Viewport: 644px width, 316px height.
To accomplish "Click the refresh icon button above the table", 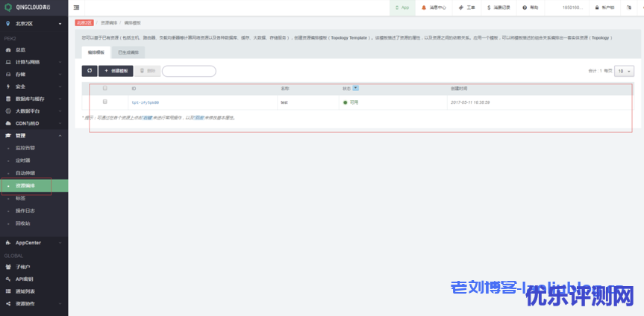I will [90, 71].
